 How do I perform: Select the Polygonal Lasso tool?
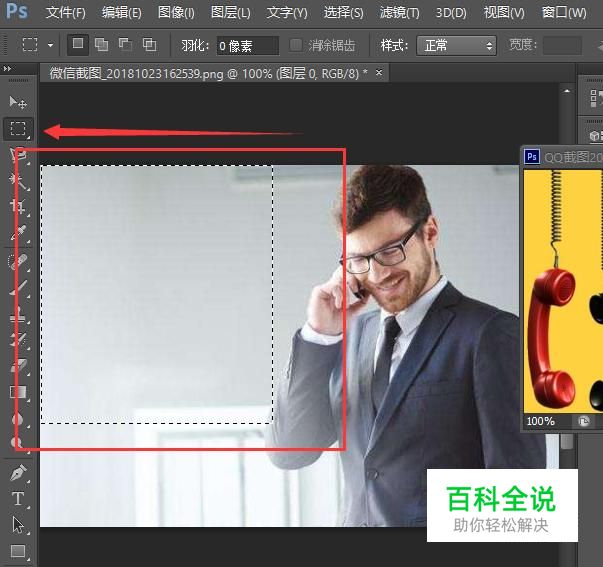coord(18,155)
